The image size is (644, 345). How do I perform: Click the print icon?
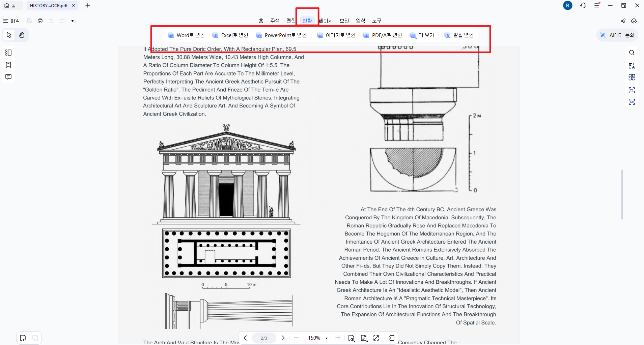[40, 21]
